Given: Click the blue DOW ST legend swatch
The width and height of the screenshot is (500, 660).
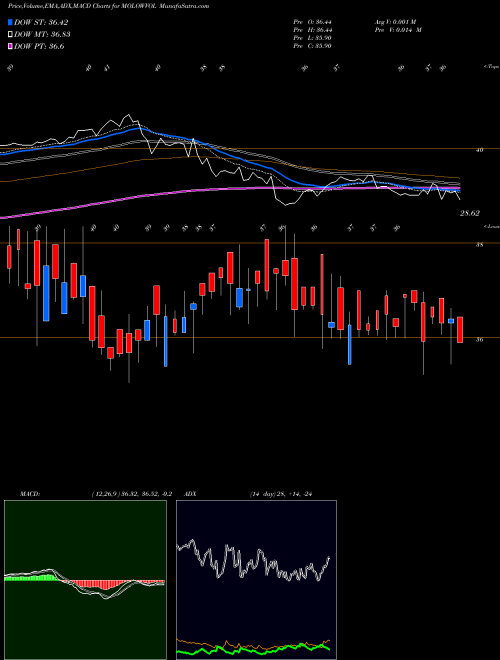Looking at the screenshot, I should pyautogui.click(x=11, y=22).
